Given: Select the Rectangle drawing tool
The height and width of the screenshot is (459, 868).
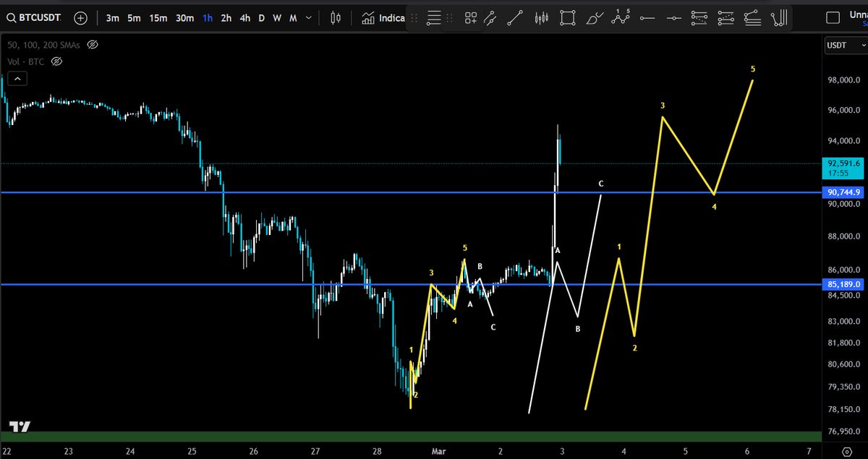Looking at the screenshot, I should click(x=567, y=17).
